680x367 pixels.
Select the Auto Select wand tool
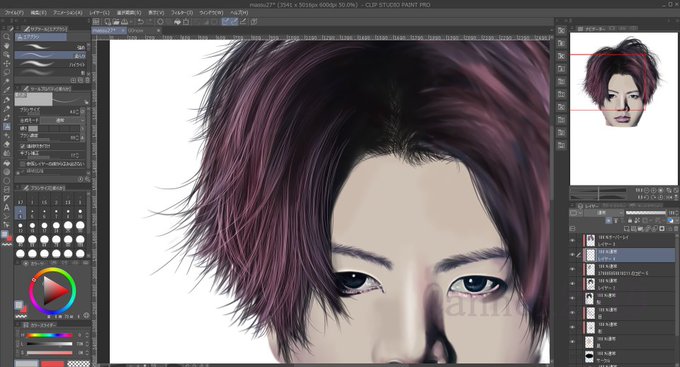click(7, 81)
